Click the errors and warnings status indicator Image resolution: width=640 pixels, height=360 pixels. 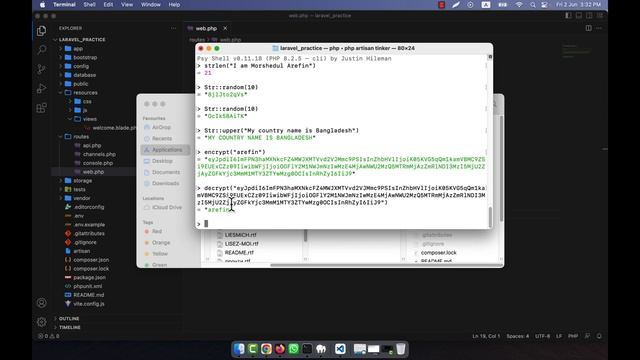click(x=49, y=336)
